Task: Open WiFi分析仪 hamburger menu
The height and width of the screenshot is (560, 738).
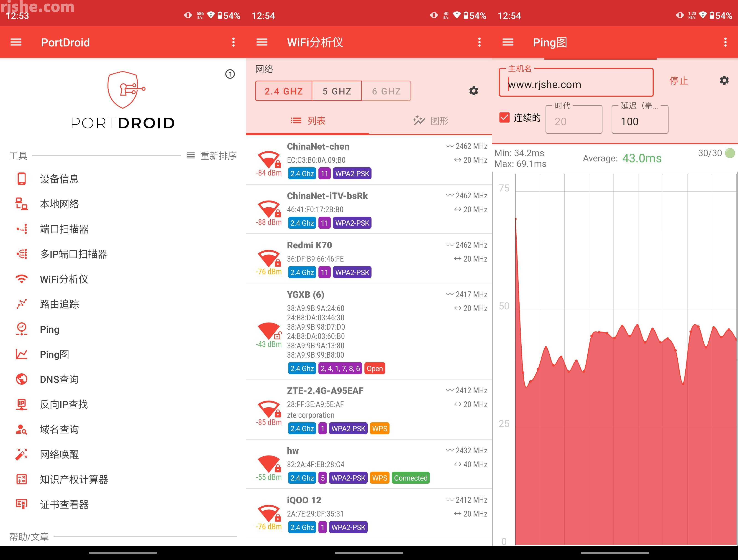Action: [x=262, y=42]
